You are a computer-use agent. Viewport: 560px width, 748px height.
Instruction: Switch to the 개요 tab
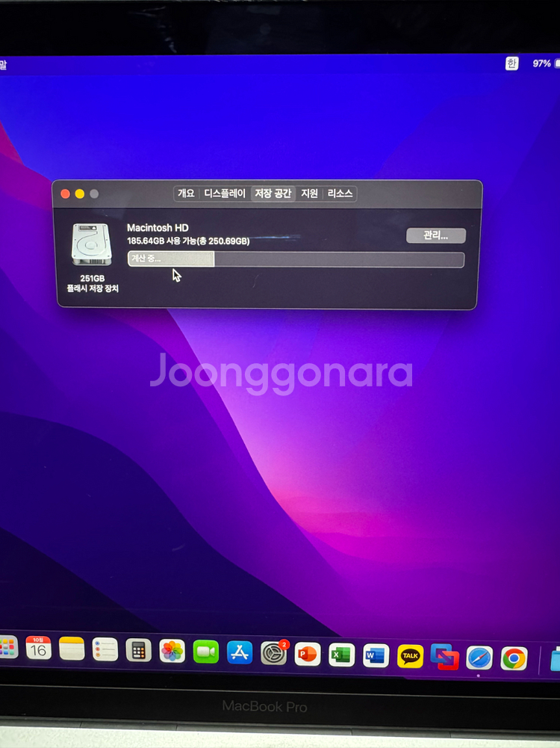(x=186, y=194)
